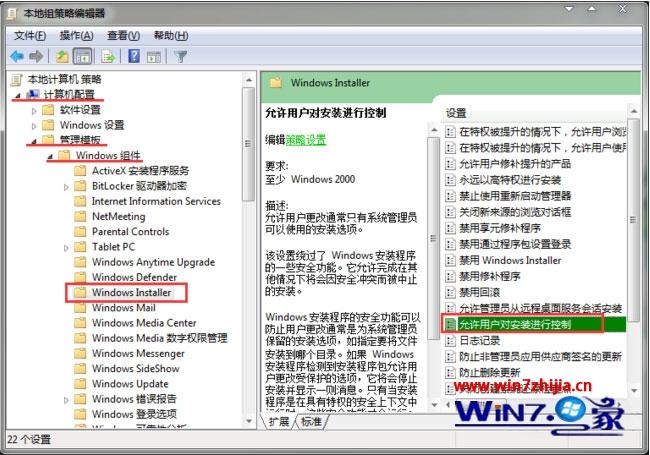The height and width of the screenshot is (455, 650).
Task: Expand the BitLocker 驱动器加密 node
Action: tap(66, 187)
